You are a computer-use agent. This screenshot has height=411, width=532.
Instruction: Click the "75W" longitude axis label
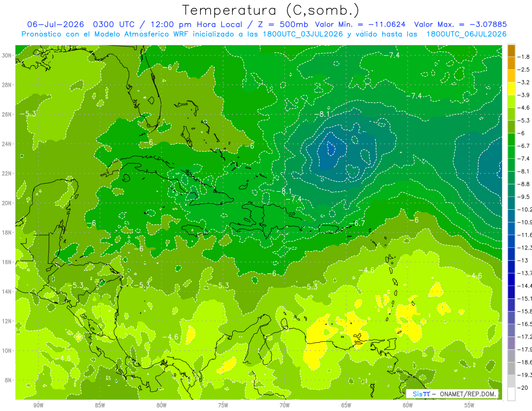tap(223, 405)
